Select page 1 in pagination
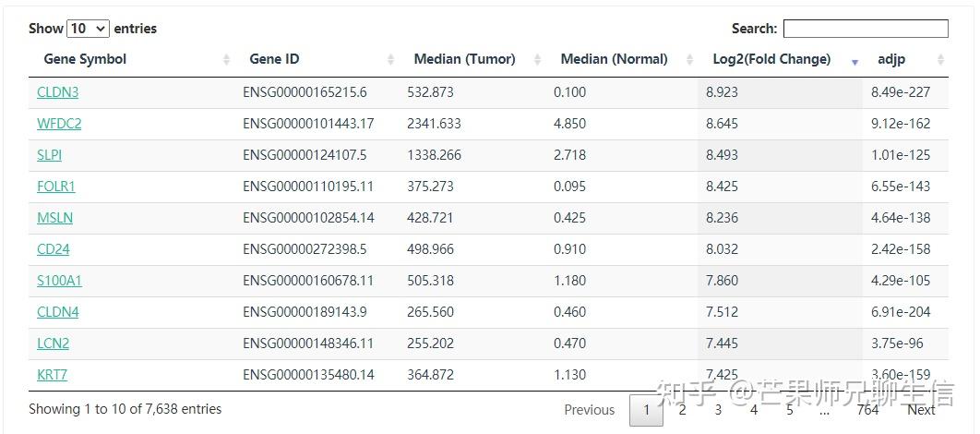This screenshot has height=434, width=980. coord(646,410)
